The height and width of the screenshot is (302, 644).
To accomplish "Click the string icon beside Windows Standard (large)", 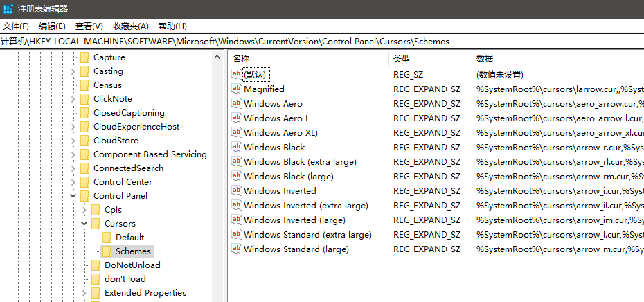I will (237, 249).
